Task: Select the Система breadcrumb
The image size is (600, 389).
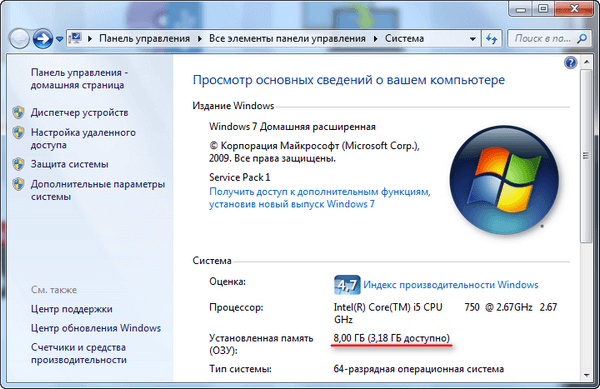Action: (x=404, y=39)
